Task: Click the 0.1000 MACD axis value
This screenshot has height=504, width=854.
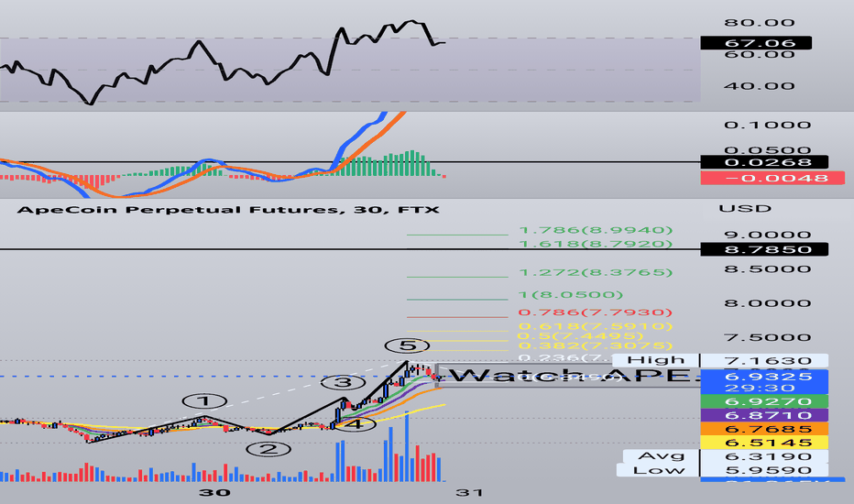Action: [767, 126]
